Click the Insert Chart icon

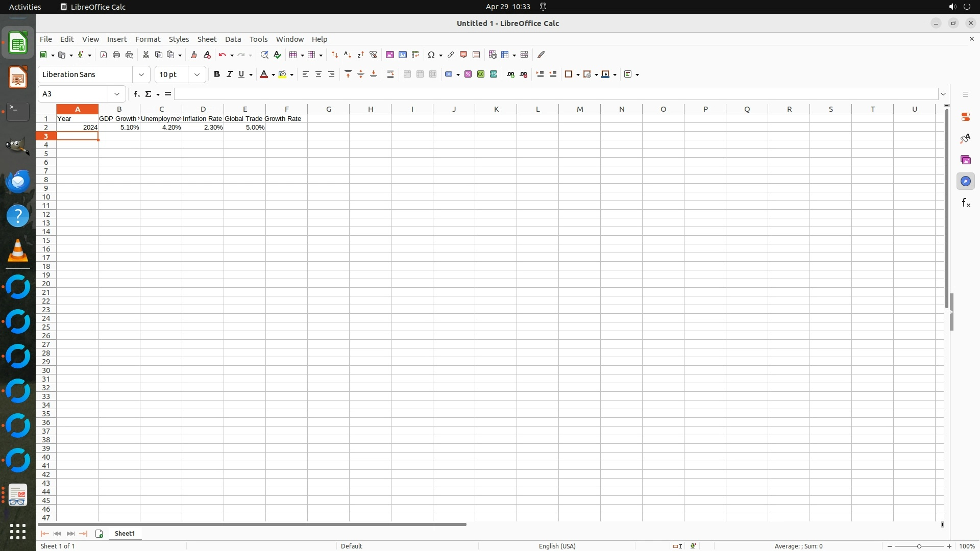(403, 55)
